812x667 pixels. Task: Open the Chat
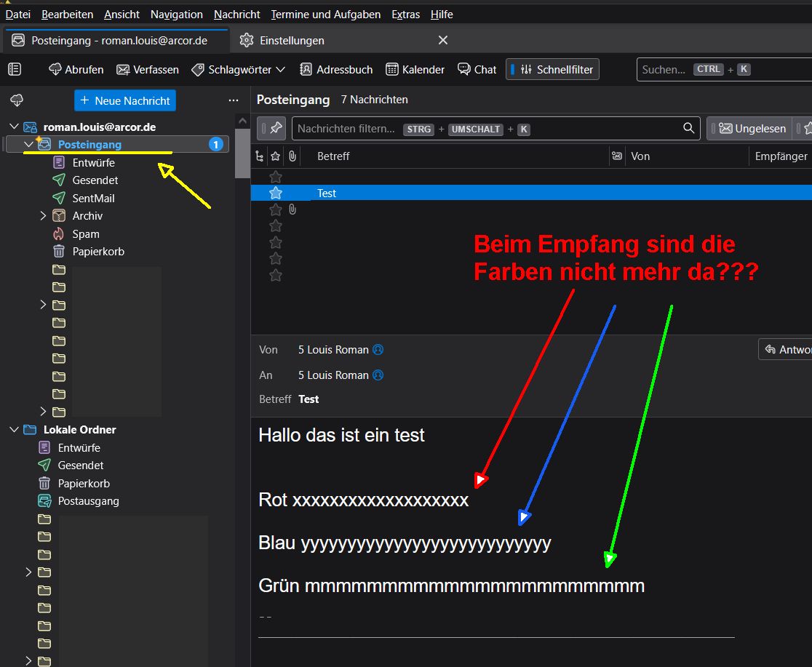477,69
